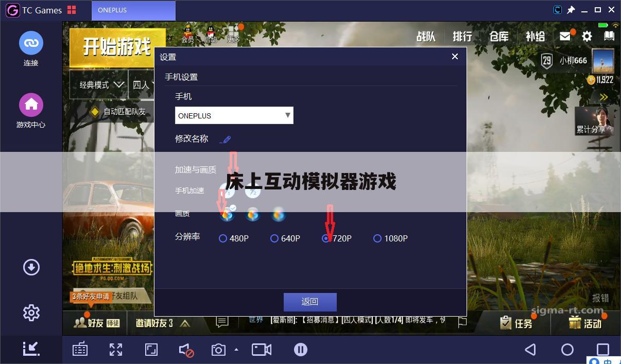This screenshot has width=621, height=364.
Task: Expand the small arrow next to camera
Action: click(x=236, y=350)
